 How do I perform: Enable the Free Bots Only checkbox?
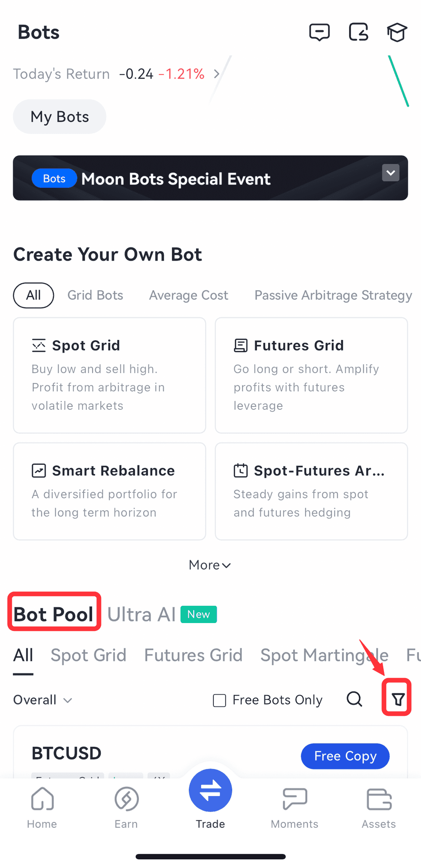(x=220, y=700)
